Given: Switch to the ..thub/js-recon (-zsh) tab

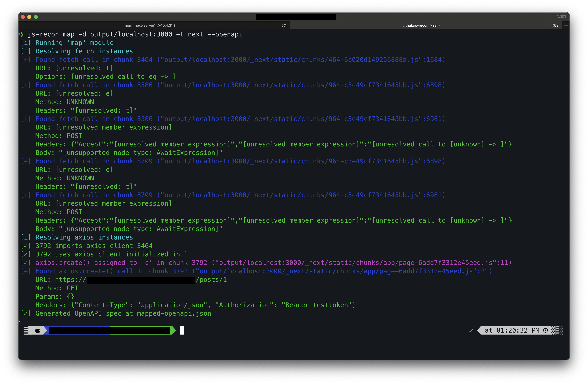Looking at the screenshot, I should [421, 25].
